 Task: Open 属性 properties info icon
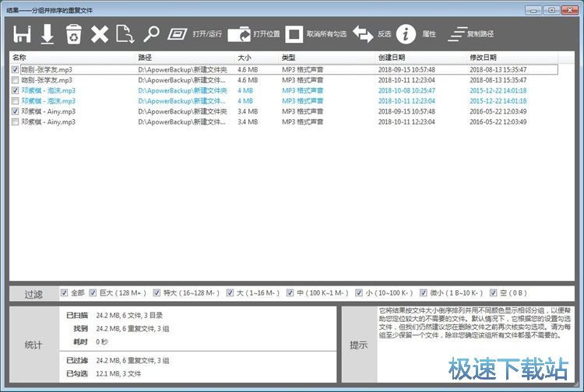tap(406, 34)
